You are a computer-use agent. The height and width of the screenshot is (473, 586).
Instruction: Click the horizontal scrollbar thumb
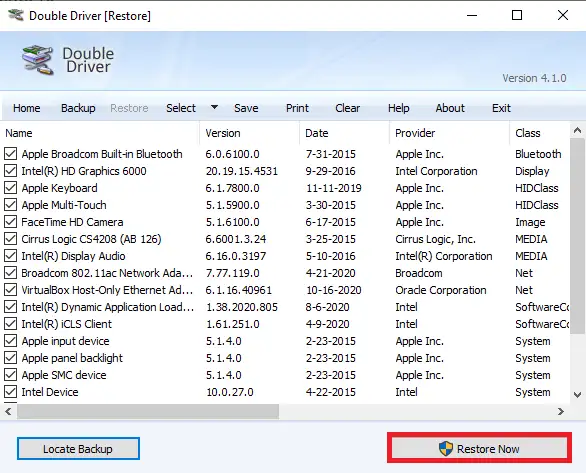(148, 411)
